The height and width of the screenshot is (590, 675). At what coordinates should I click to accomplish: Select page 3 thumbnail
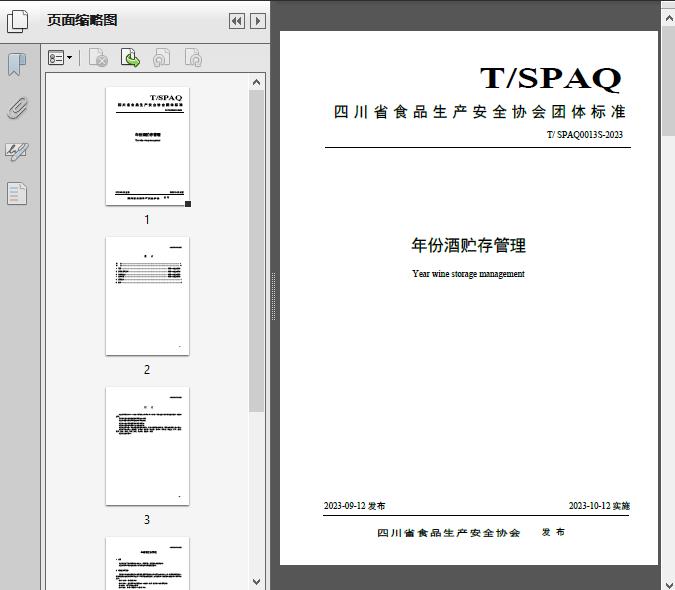tap(147, 446)
